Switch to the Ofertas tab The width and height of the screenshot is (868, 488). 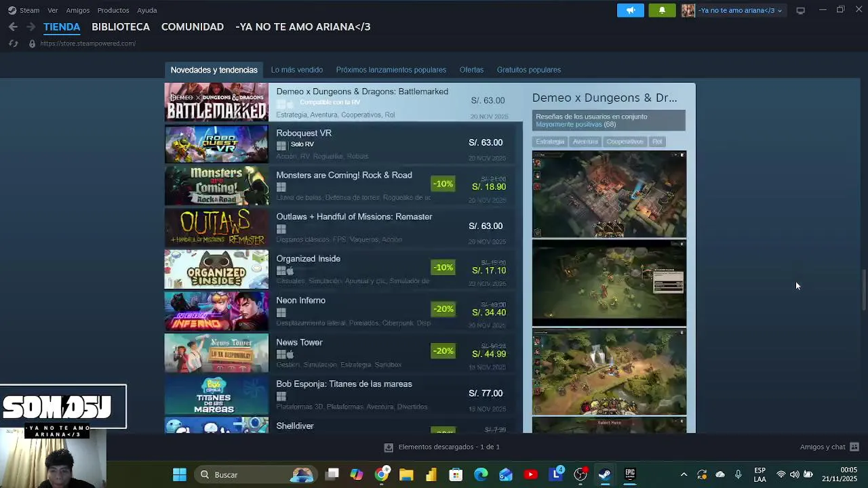click(471, 70)
